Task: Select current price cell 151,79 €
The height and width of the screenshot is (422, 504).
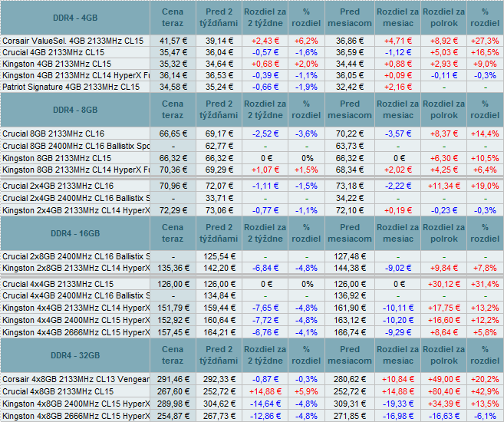Action: (173, 308)
